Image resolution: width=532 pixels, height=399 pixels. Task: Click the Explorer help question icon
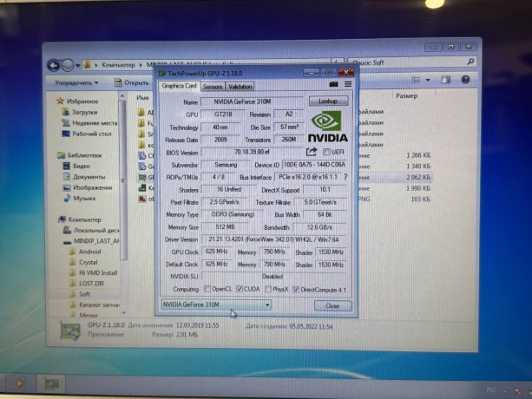click(x=465, y=80)
